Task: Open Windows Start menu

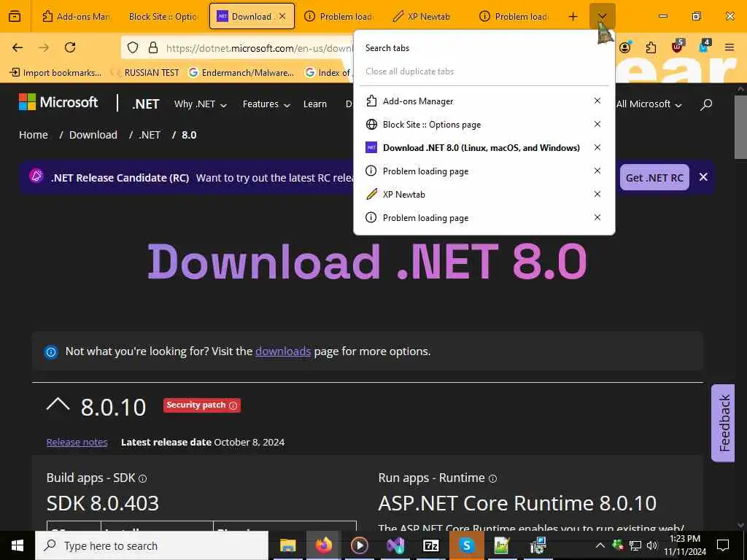Action: [x=18, y=545]
